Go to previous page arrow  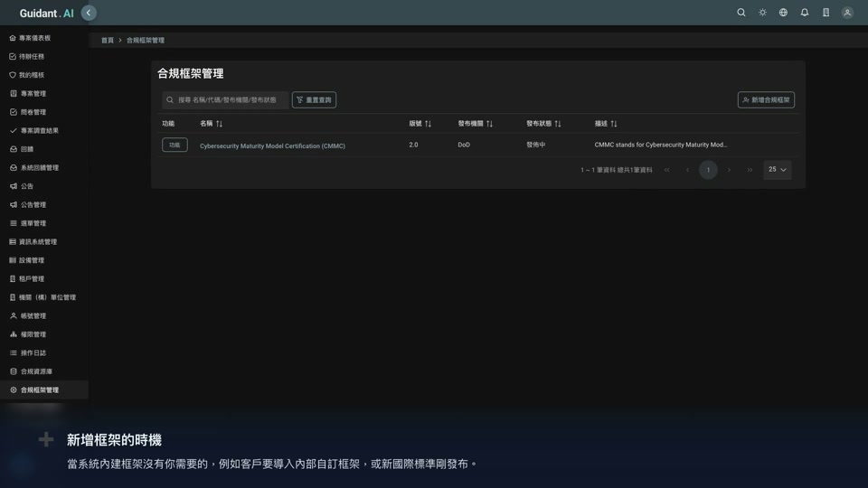tap(687, 170)
